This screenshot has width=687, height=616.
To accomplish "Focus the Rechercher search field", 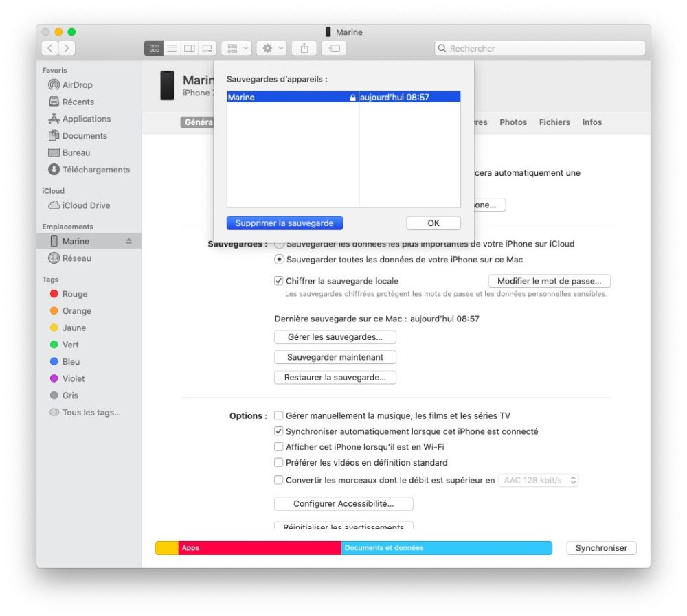I will [x=540, y=48].
